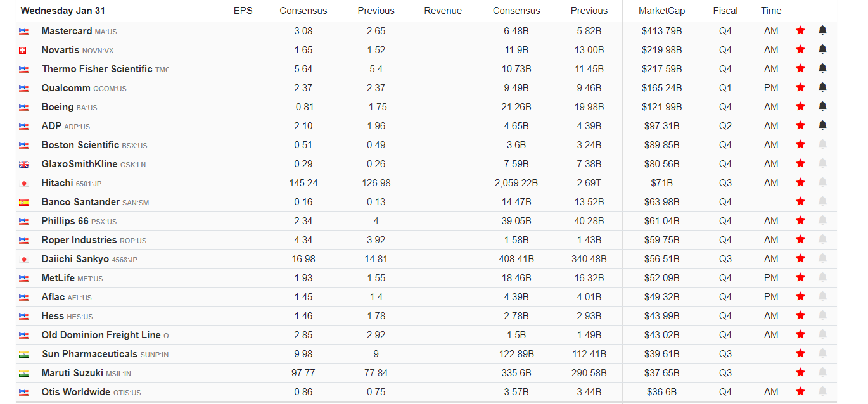Click the greyed bell for MetLife
The image size is (868, 404).
pos(822,277)
